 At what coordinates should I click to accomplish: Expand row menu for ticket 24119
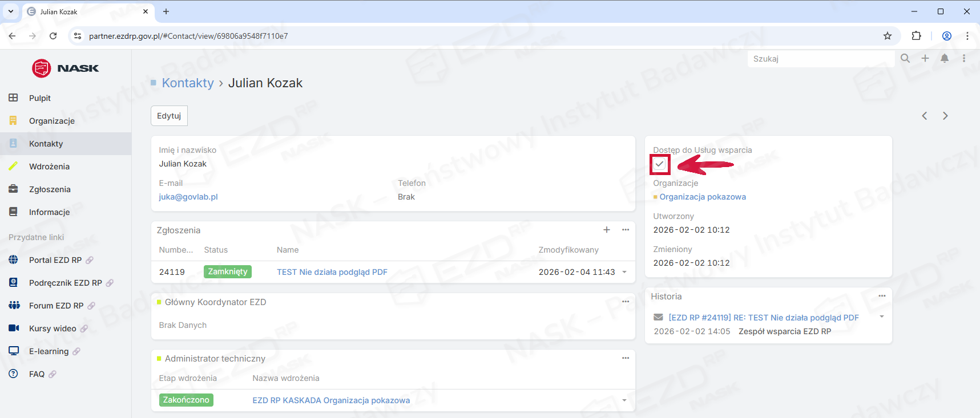(624, 272)
